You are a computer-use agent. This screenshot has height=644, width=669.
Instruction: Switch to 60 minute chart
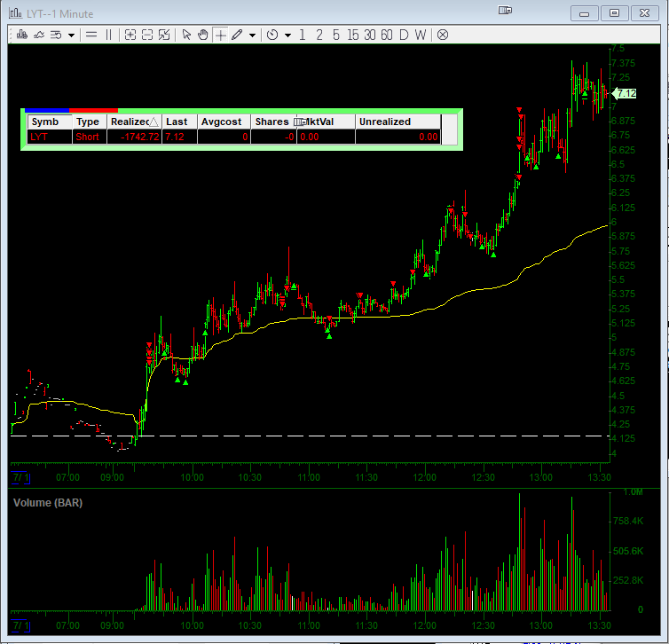click(387, 35)
